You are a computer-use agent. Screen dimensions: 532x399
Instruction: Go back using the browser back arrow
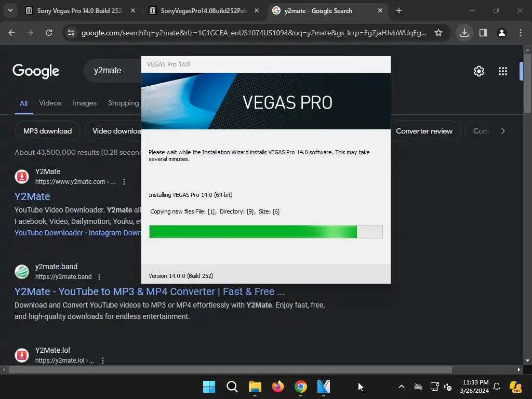point(11,33)
